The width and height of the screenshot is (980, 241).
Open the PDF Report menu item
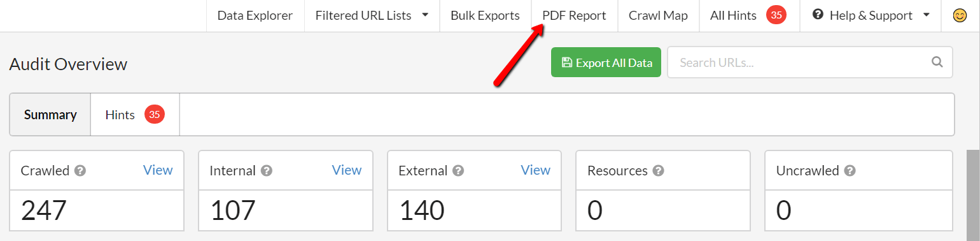[x=574, y=15]
